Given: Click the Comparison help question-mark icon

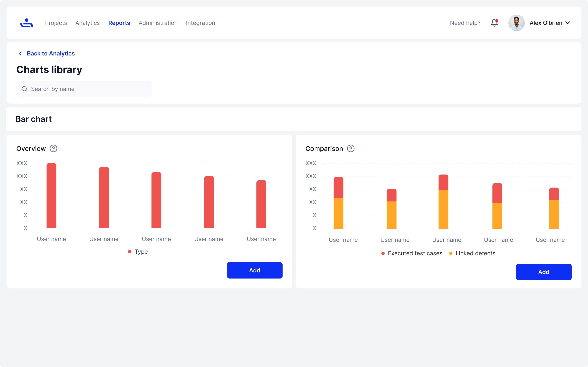Looking at the screenshot, I should [x=351, y=148].
